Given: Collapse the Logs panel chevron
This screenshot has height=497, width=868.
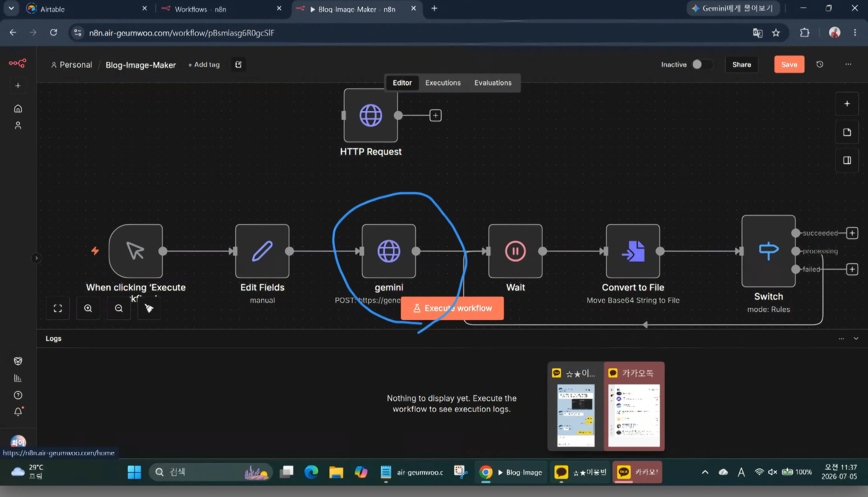Looking at the screenshot, I should (x=856, y=338).
